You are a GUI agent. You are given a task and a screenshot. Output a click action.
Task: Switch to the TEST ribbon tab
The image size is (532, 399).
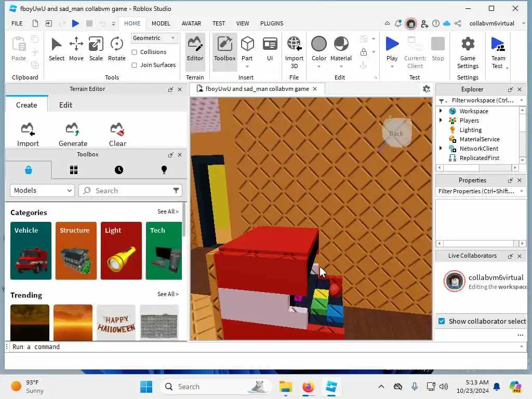219,23
